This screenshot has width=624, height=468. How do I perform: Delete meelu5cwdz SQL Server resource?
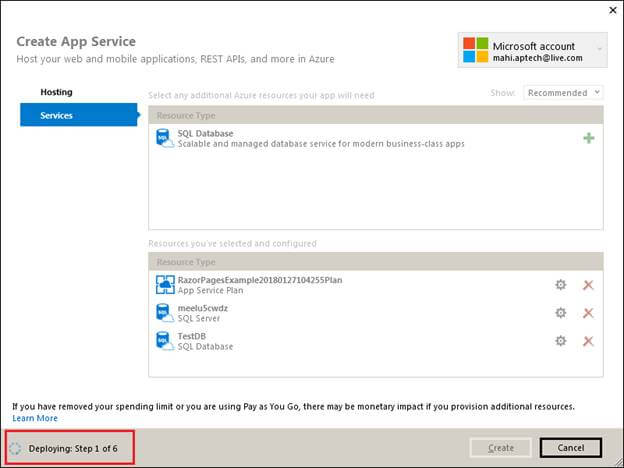point(588,313)
